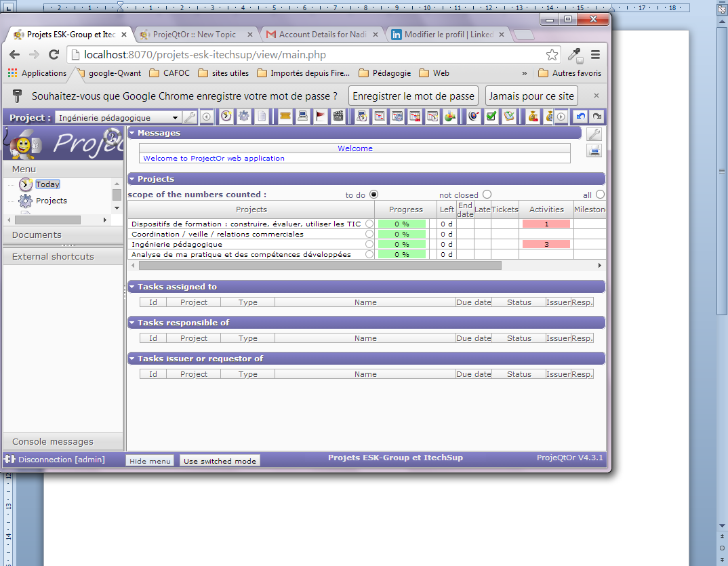Collapse the Messages section

pyautogui.click(x=132, y=133)
